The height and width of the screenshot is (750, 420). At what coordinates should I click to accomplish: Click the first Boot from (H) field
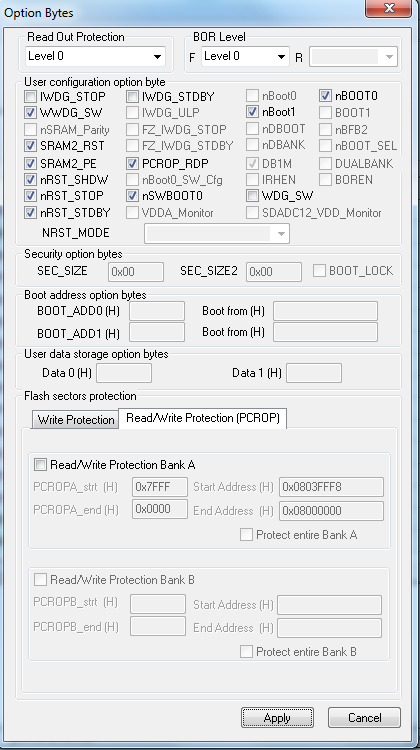tap(325, 311)
